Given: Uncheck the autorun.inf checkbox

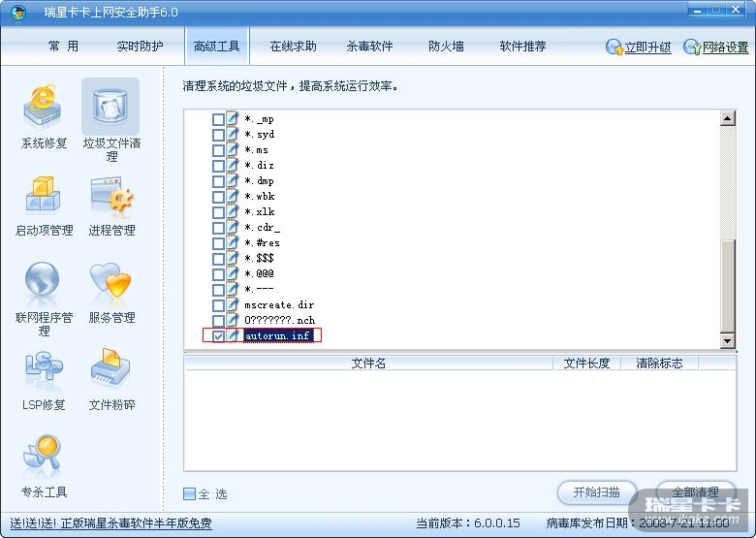Looking at the screenshot, I should (x=218, y=336).
